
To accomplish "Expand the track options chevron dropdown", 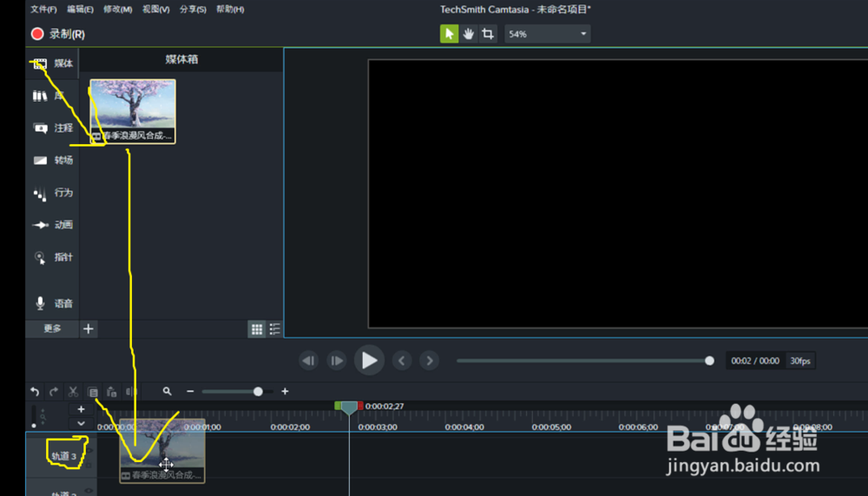I will tap(81, 423).
